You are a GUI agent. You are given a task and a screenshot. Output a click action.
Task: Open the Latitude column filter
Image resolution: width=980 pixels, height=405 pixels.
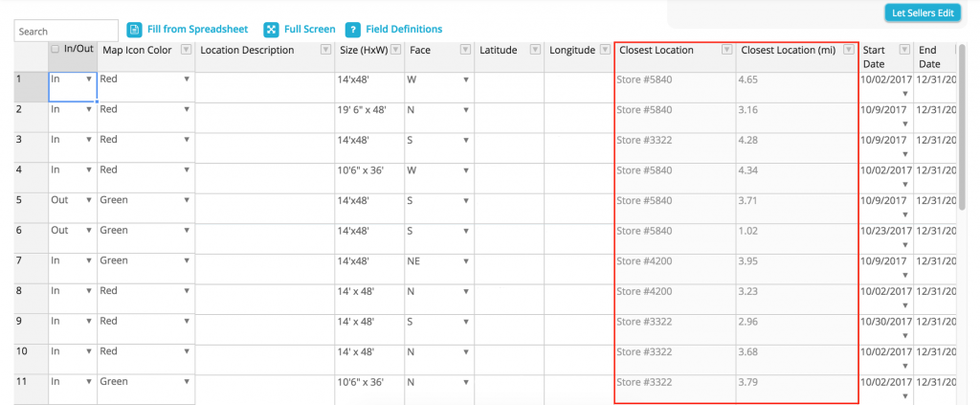[535, 50]
